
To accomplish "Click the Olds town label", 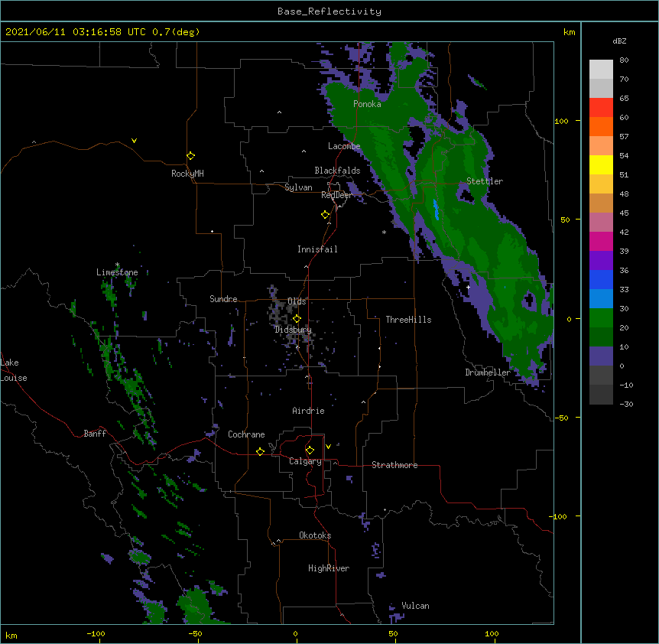I will tap(297, 301).
